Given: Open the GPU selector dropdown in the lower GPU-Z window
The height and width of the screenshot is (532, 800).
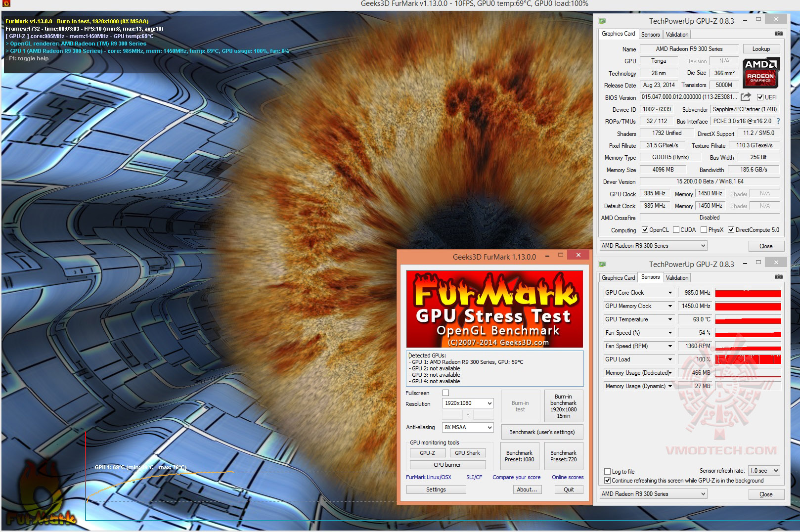Looking at the screenshot, I should click(653, 494).
